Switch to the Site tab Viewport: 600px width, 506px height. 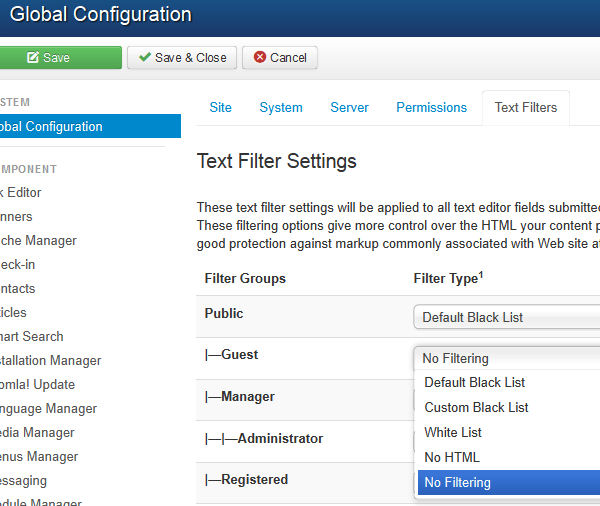coord(220,107)
